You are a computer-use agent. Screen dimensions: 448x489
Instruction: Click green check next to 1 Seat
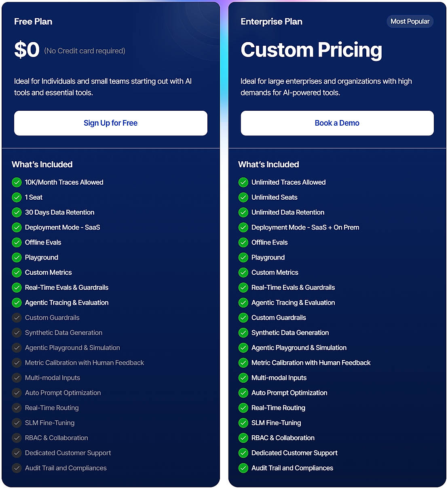click(x=17, y=197)
